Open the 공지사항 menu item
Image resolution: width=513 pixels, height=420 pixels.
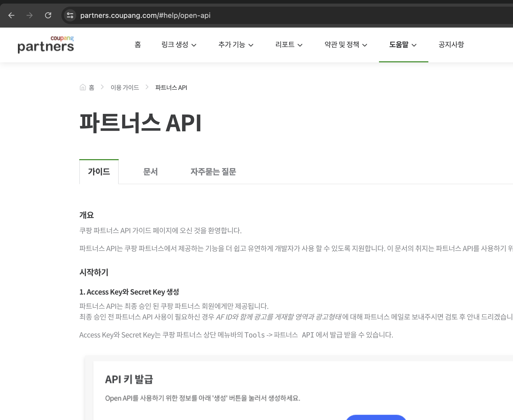(451, 45)
